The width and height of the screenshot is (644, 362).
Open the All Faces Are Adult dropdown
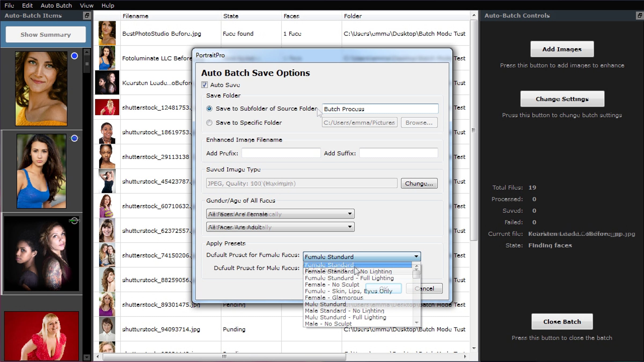click(x=280, y=227)
